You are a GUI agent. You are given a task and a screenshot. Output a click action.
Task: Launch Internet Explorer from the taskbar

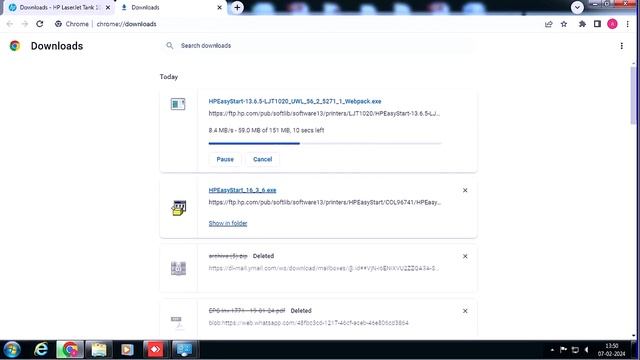(41, 350)
